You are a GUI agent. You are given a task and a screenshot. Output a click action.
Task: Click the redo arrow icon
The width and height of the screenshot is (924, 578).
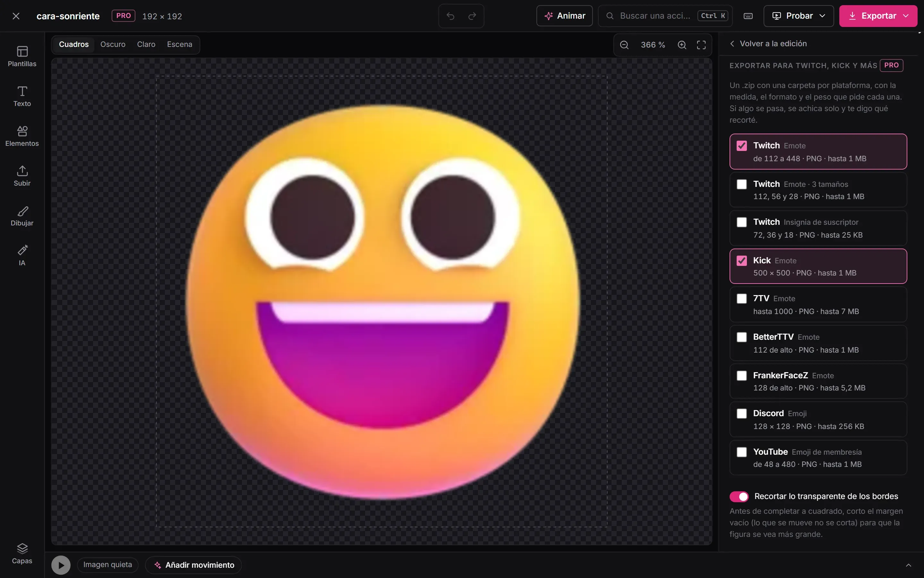(472, 16)
